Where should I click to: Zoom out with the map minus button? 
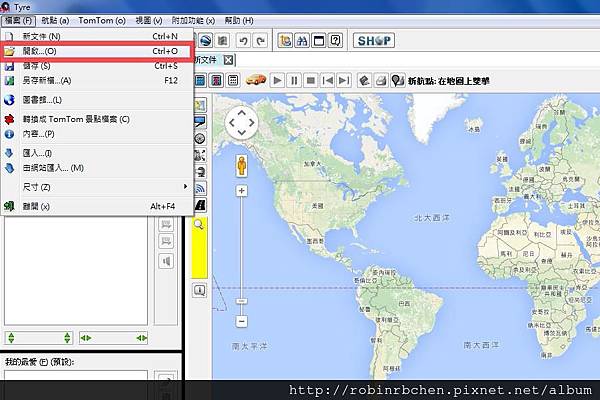point(241,321)
